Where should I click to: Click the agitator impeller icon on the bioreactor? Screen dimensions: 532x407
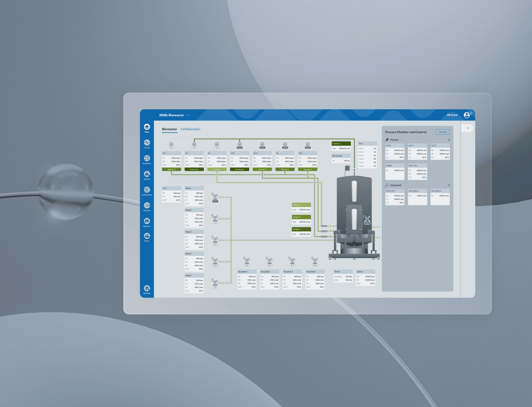[367, 218]
